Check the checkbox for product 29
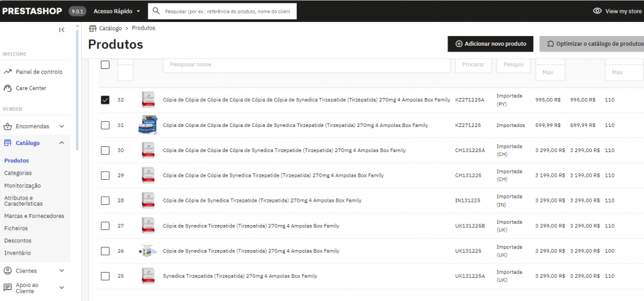This screenshot has height=301, width=644. (x=105, y=175)
